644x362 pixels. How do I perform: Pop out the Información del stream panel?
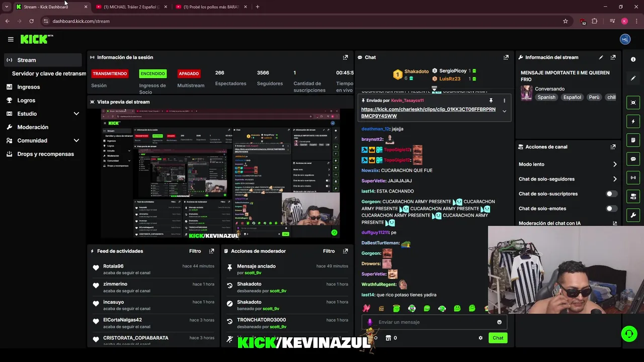coord(613,57)
